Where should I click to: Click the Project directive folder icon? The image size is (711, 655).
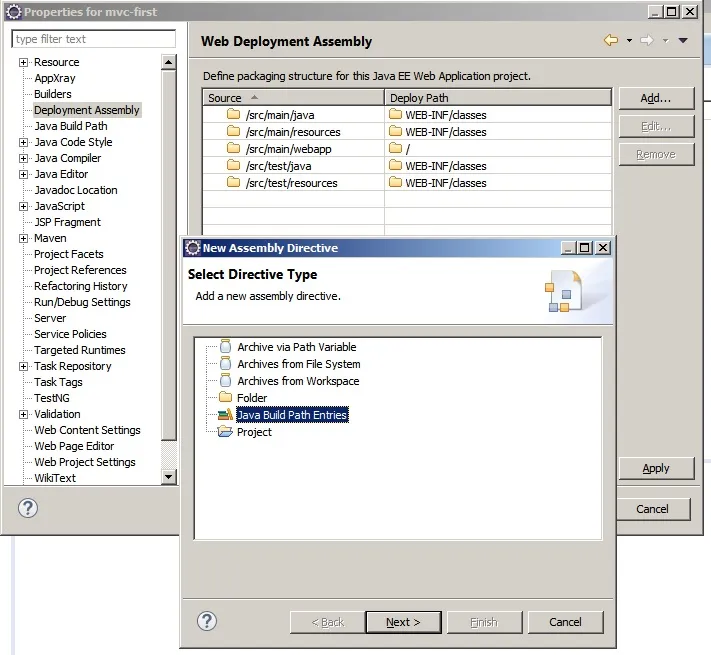click(x=225, y=432)
